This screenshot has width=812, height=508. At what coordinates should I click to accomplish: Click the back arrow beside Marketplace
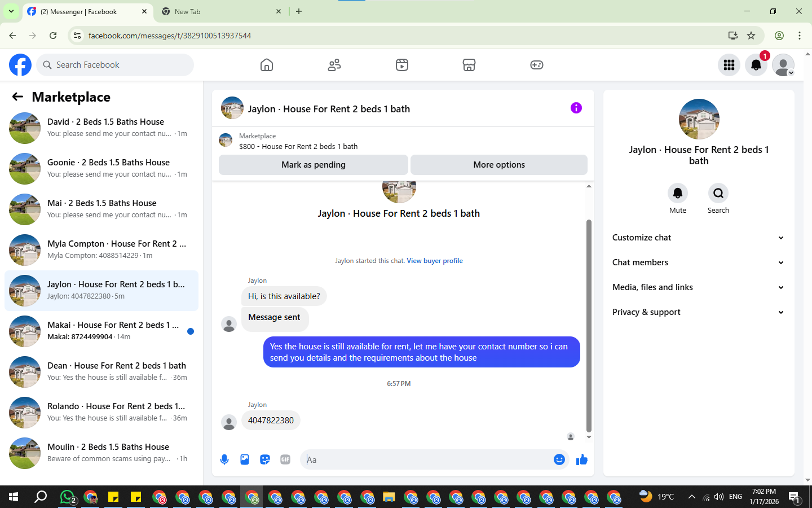tap(17, 97)
